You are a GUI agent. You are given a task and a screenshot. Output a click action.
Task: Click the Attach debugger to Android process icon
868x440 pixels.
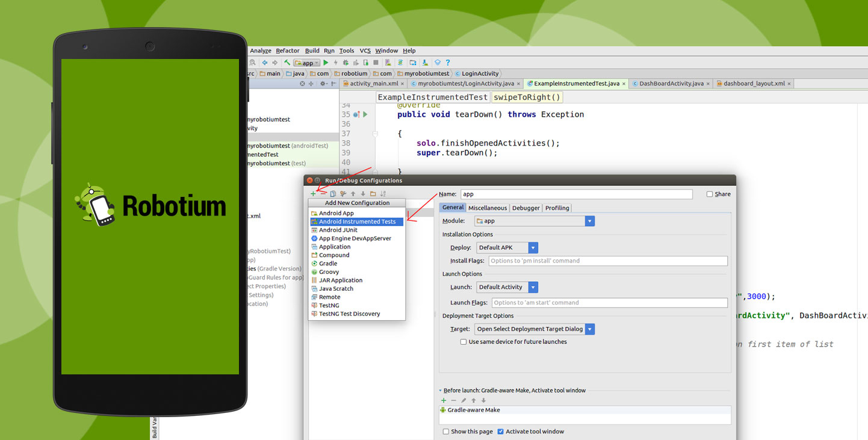coord(366,63)
